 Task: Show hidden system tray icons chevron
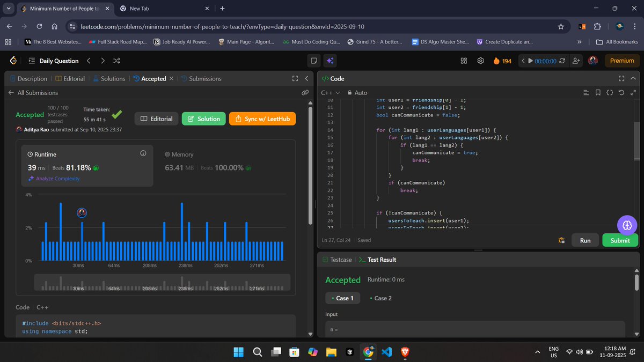537,352
